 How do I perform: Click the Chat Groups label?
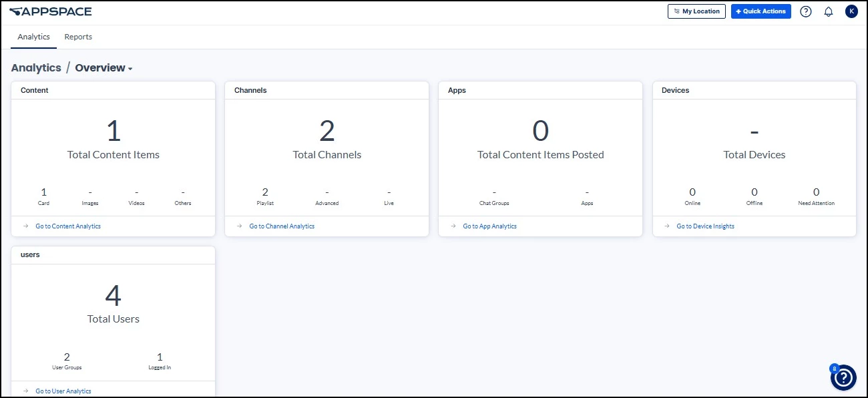coord(494,203)
